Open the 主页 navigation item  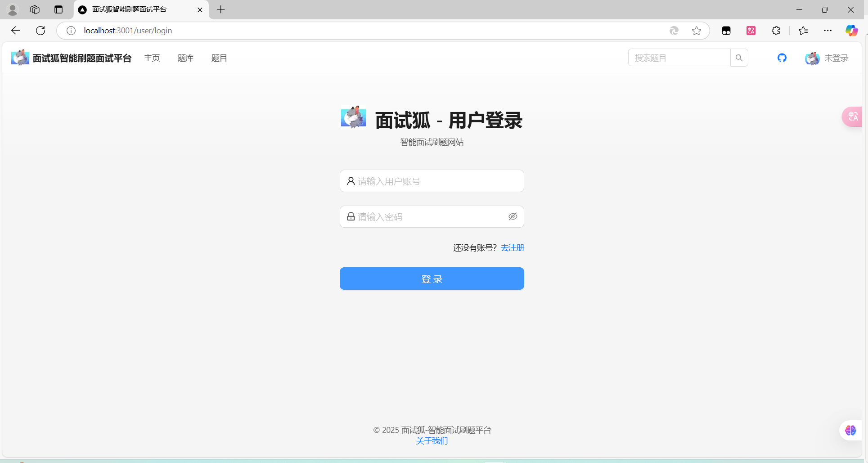point(152,58)
